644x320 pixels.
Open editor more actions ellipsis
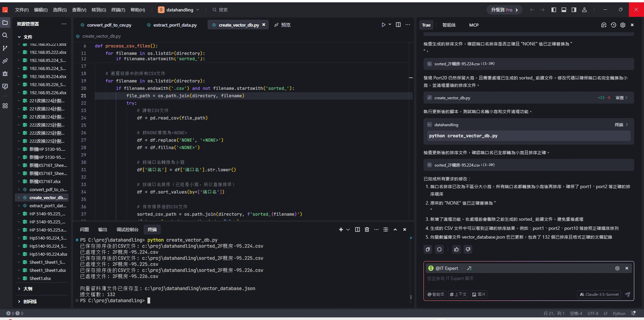pos(408,25)
